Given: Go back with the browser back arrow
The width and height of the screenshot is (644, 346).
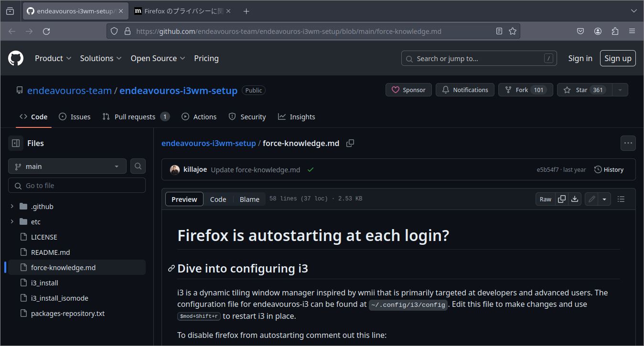Looking at the screenshot, I should (x=12, y=31).
